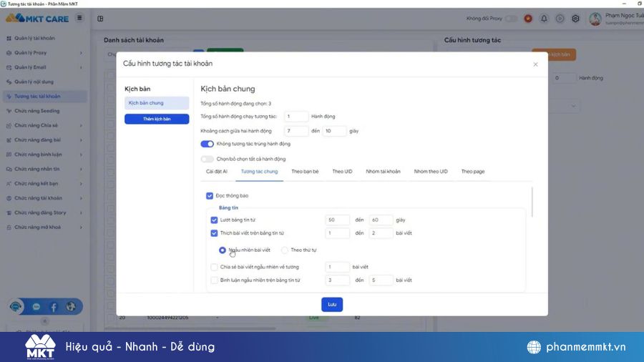This screenshot has height=362, width=644.
Task: Open notifications bell icon
Action: click(544, 19)
